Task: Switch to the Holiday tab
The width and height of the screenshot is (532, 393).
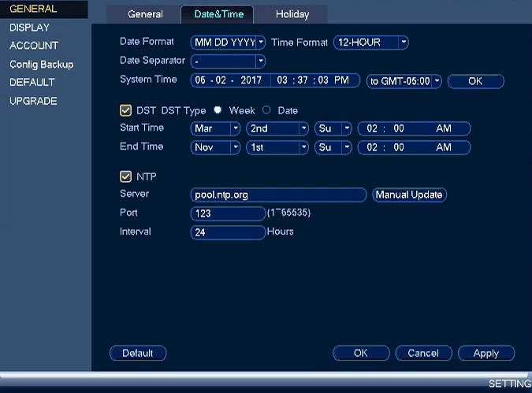Action: pos(292,14)
